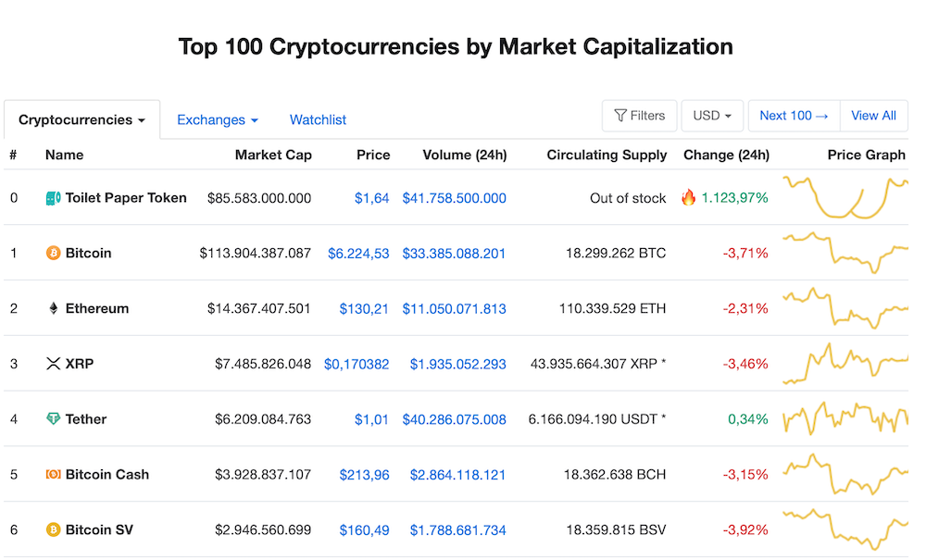Open the Bitcoin name link
This screenshot has height=560, width=926.
click(x=89, y=253)
